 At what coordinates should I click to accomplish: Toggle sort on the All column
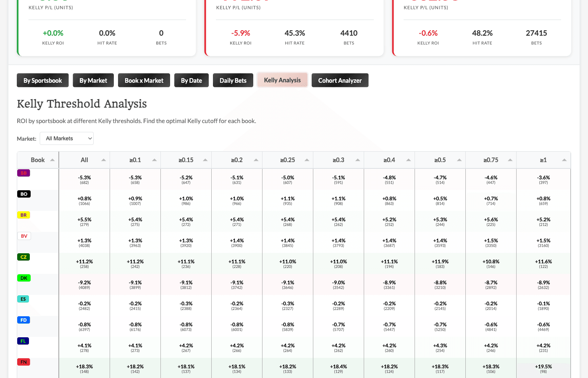point(104,160)
